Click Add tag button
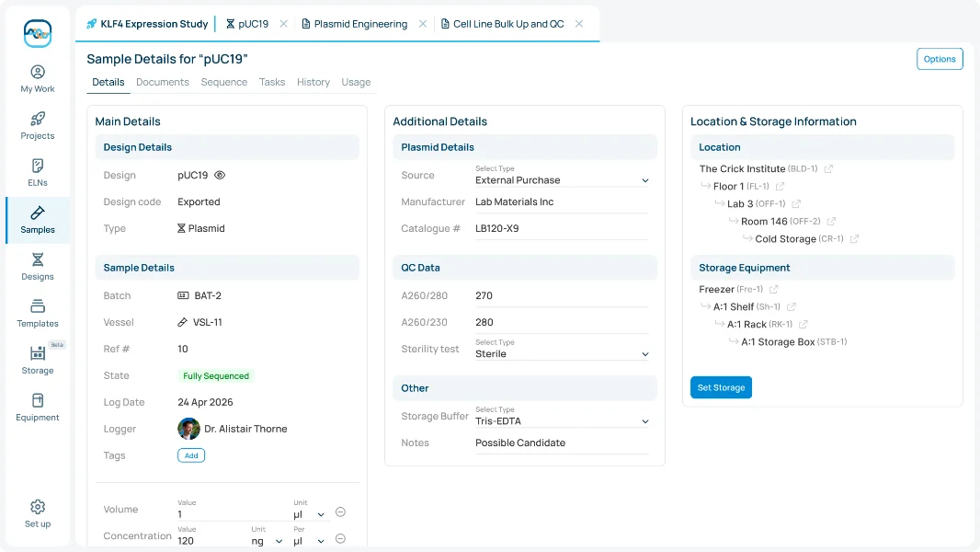The image size is (980, 552). (x=191, y=455)
